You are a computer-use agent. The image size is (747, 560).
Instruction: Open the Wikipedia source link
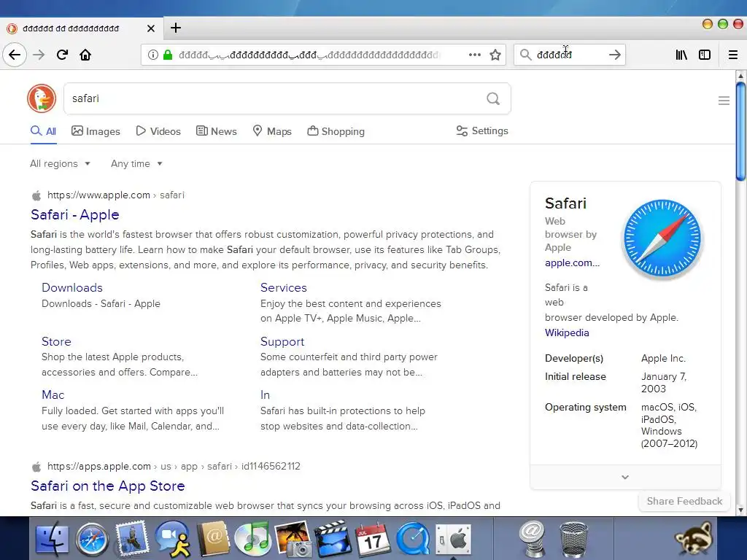567,332
